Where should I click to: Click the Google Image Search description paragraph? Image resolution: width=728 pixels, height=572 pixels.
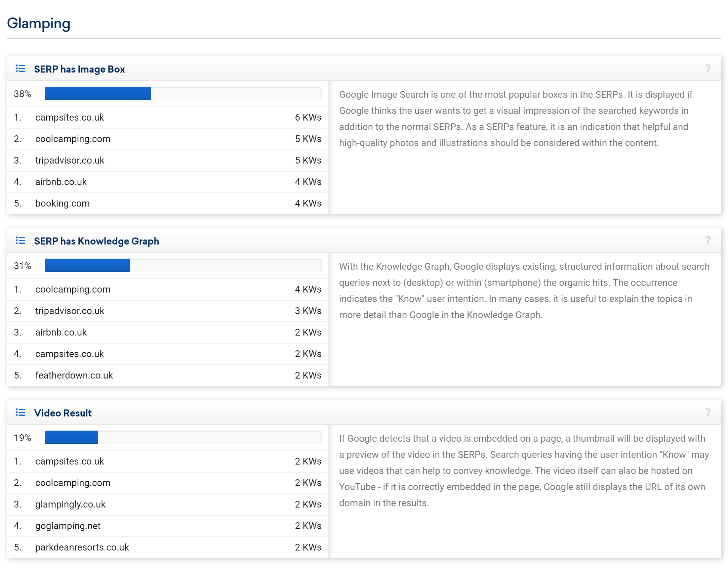click(516, 119)
